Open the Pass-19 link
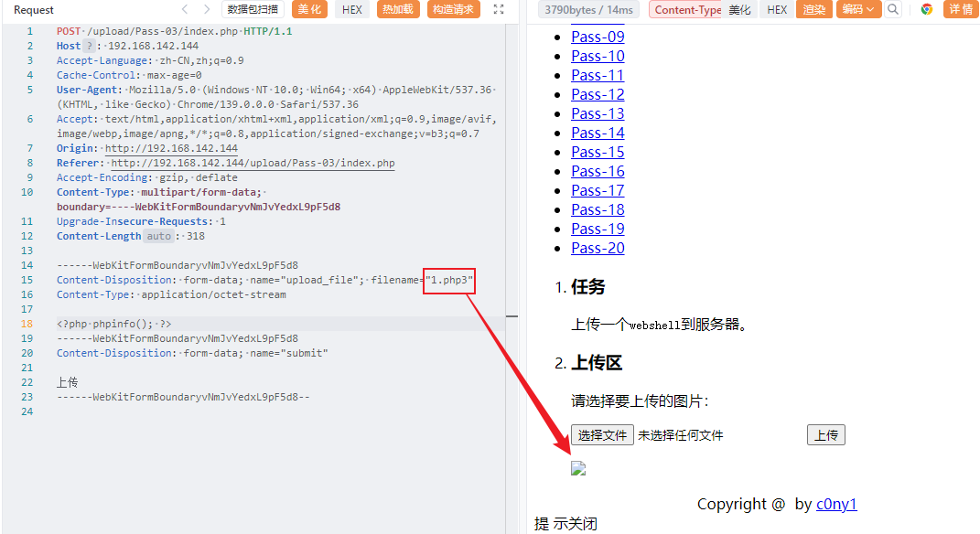Image resolution: width=980 pixels, height=534 pixels. 598,230
